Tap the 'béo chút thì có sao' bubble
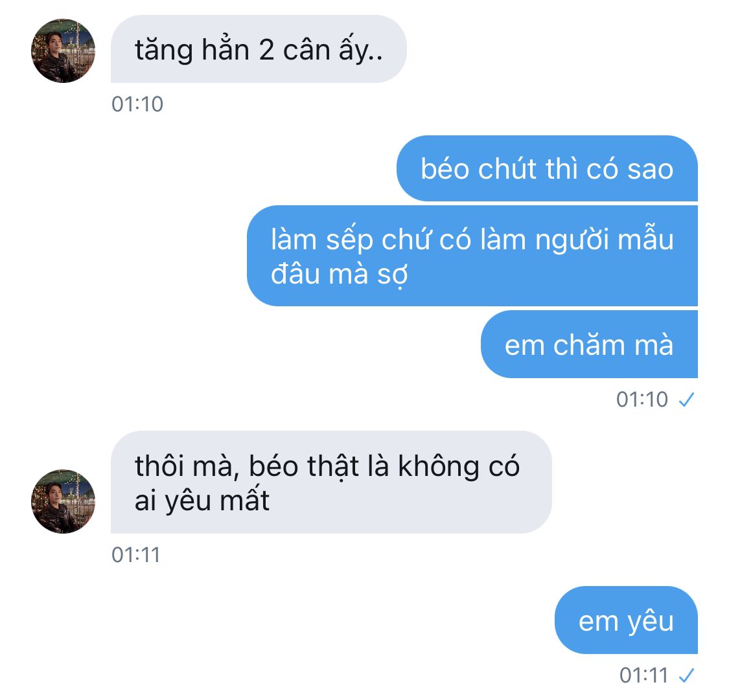This screenshot has height=700, width=729. coord(547,168)
